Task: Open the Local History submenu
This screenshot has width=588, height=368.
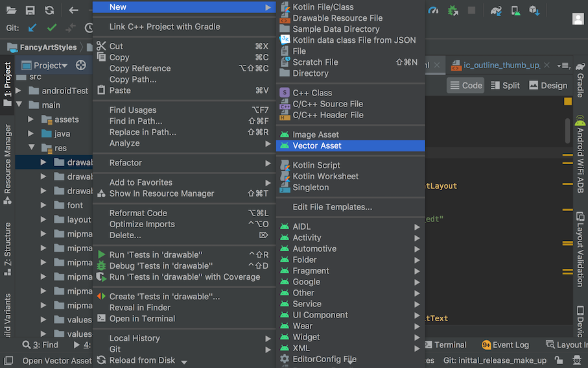Action: pos(184,338)
